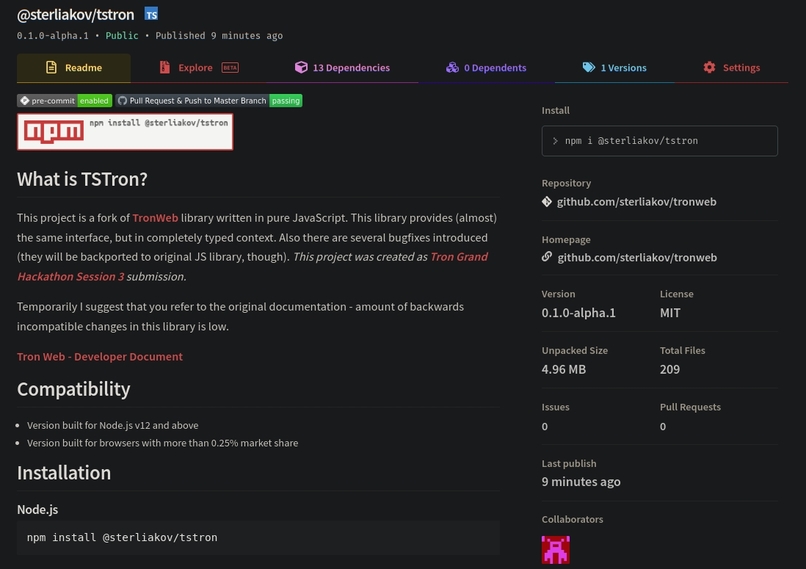Click the Last publish 9 minutes ago value
The width and height of the screenshot is (806, 569).
pyautogui.click(x=581, y=482)
